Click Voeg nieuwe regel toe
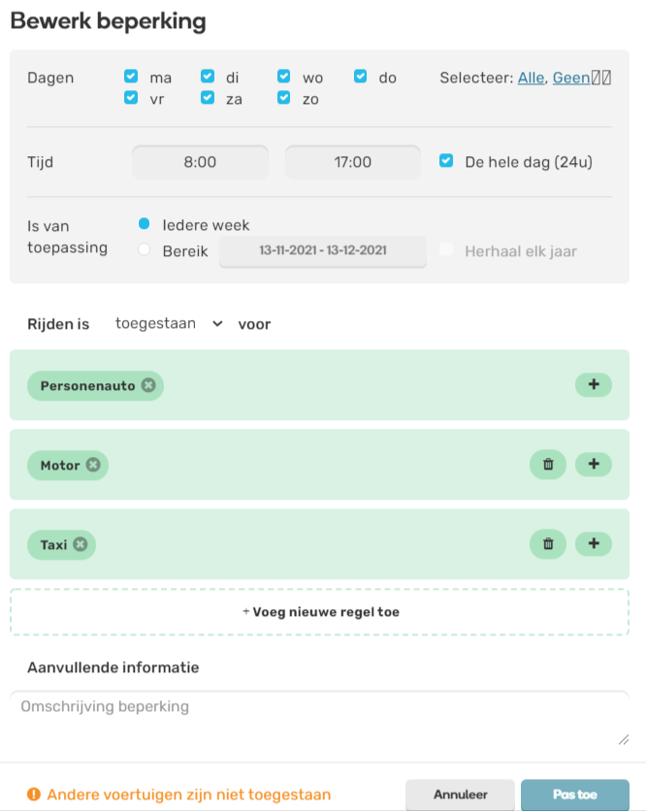 320,612
